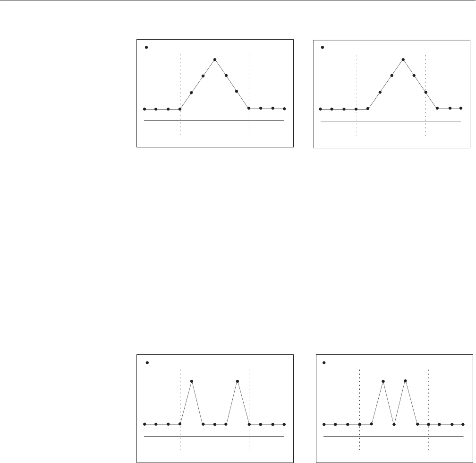Viewport: 476px width, 463px height.
Task: Click the second peak in the bottom-right graph
Action: 406,380
